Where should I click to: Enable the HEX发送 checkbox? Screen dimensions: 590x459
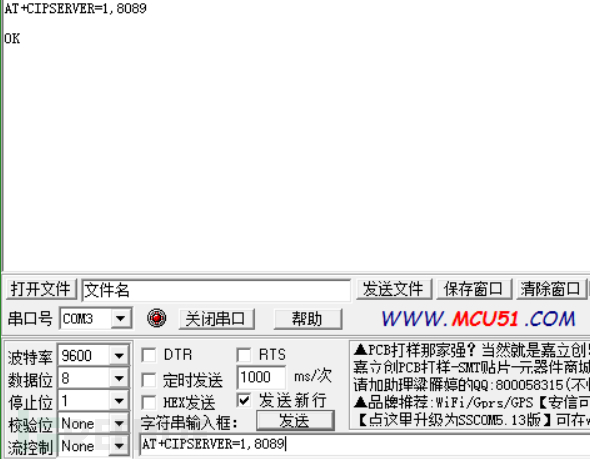(148, 403)
